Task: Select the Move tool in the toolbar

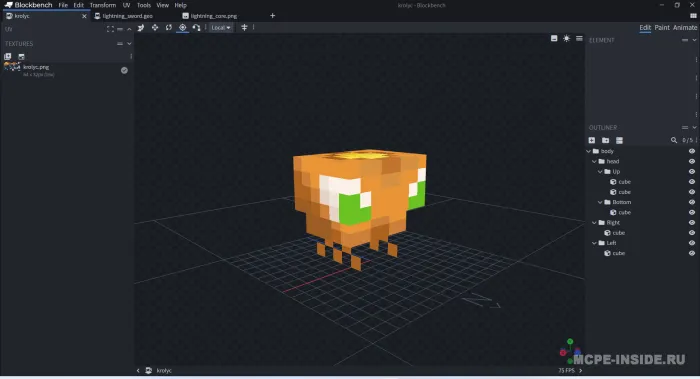Action: click(141, 28)
